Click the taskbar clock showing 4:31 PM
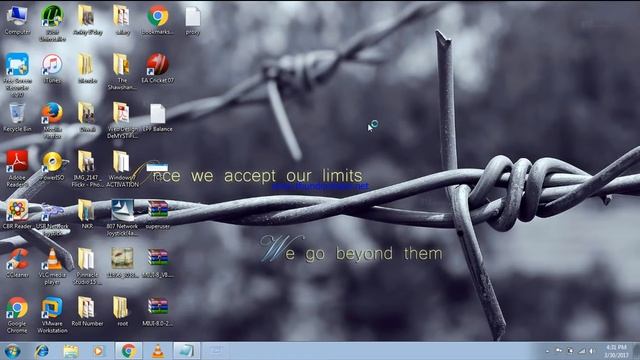640x360 pixels. (616, 351)
